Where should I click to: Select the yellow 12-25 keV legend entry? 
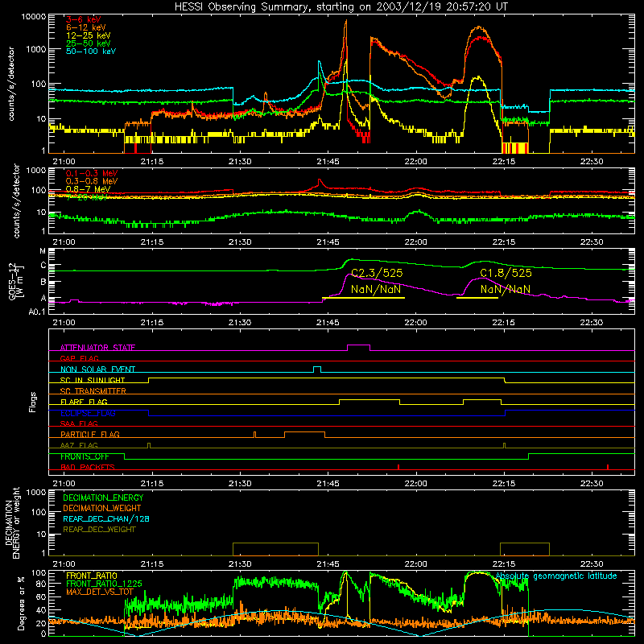88,35
